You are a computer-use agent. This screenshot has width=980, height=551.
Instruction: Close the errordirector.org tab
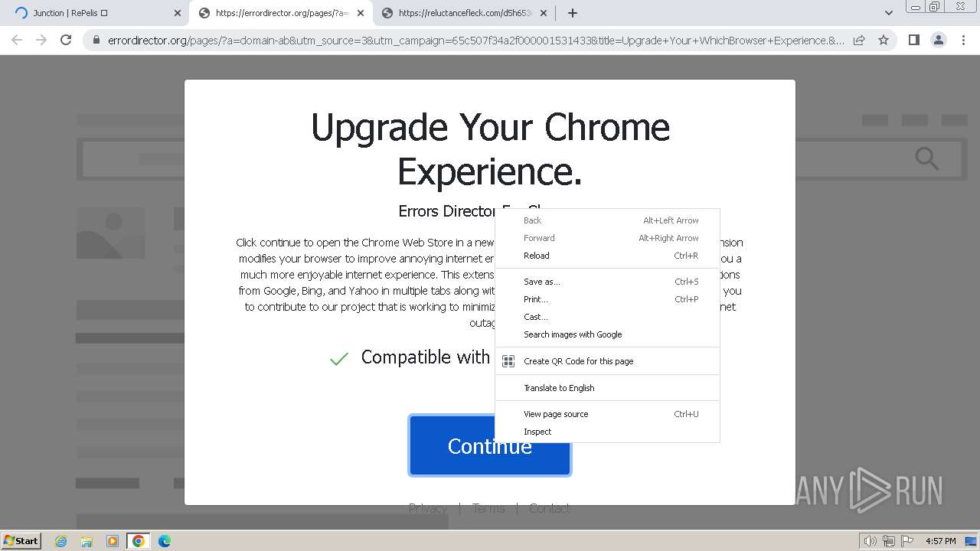tap(360, 13)
